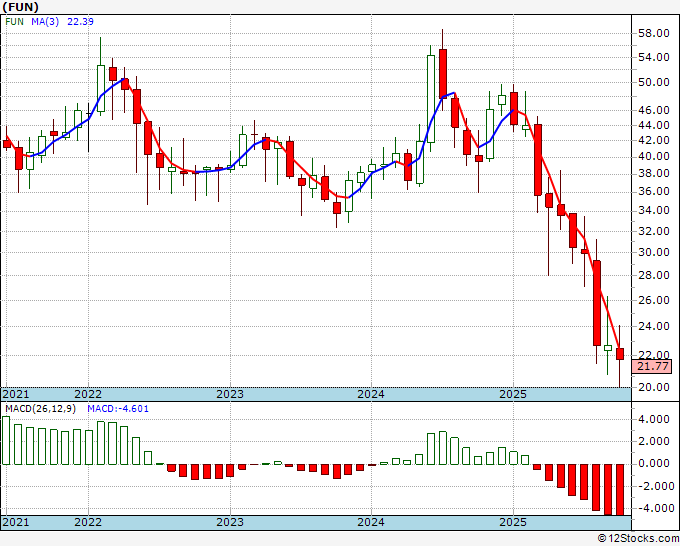Click the 24.00 price axis label
680x546 pixels.
point(654,326)
